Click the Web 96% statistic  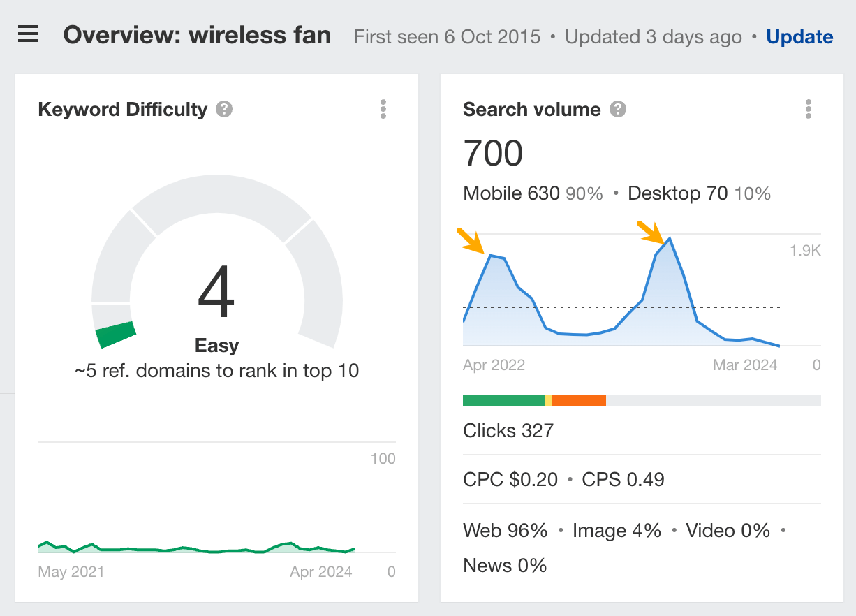tap(505, 530)
